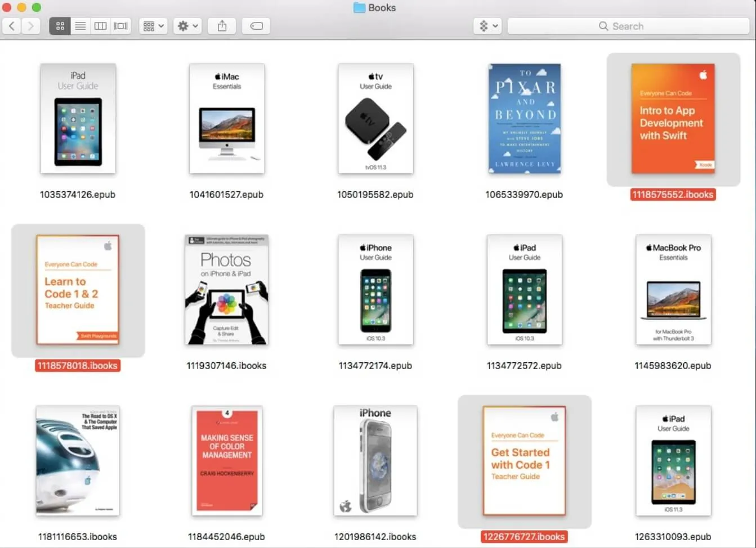This screenshot has width=756, height=548.
Task: Click the file name 1201986142.ibooks
Action: (375, 537)
